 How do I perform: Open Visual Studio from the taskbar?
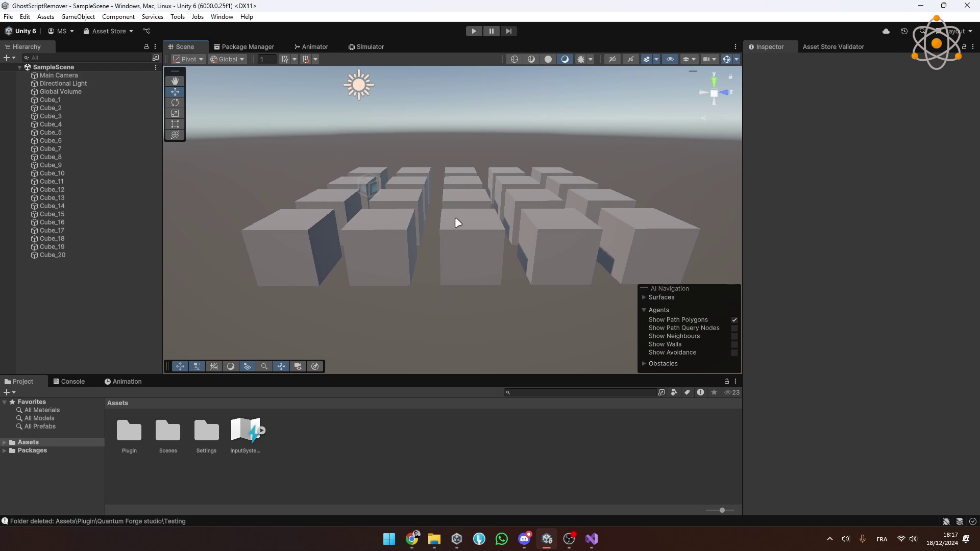tap(592, 539)
